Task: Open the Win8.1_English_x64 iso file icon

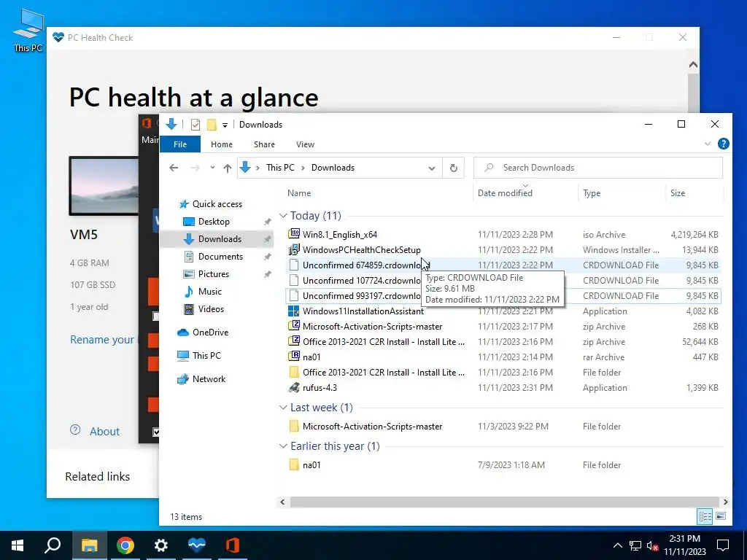Action: click(294, 234)
